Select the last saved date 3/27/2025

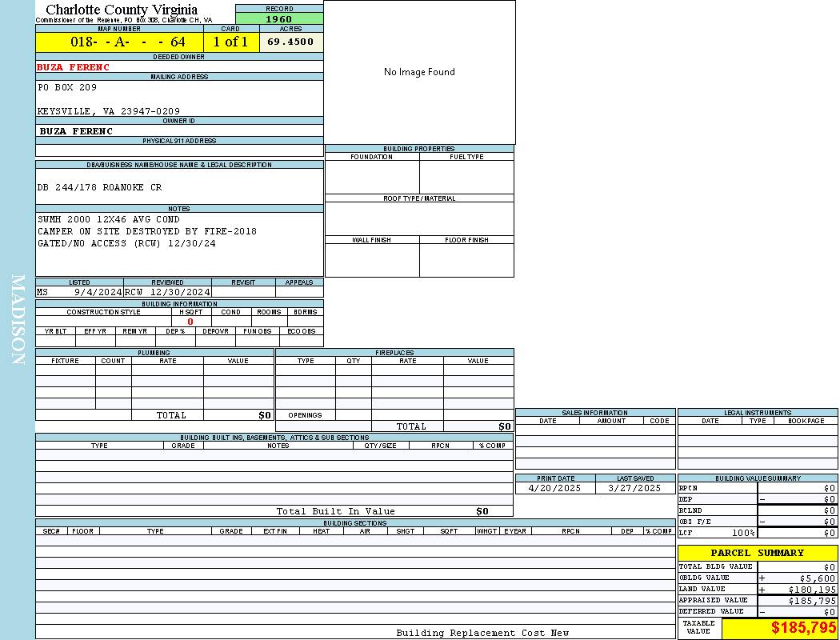coord(634,488)
